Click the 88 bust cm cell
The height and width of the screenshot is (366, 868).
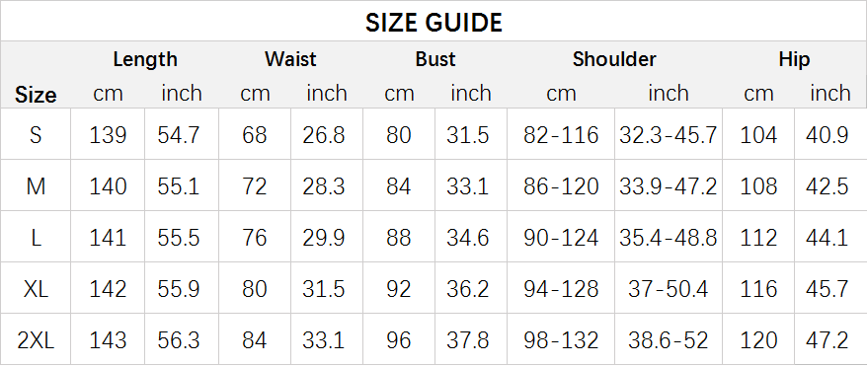pos(399,237)
